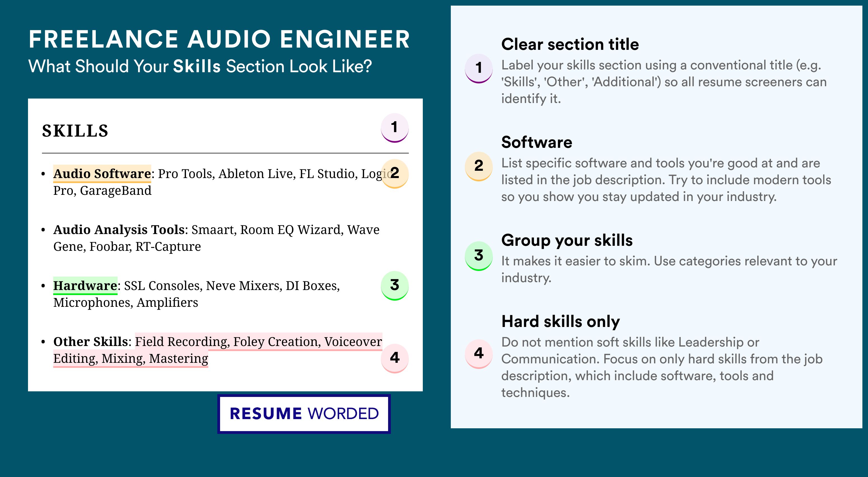868x477 pixels.
Task: Click pink badge 4 beside Other Skills
Action: (395, 358)
